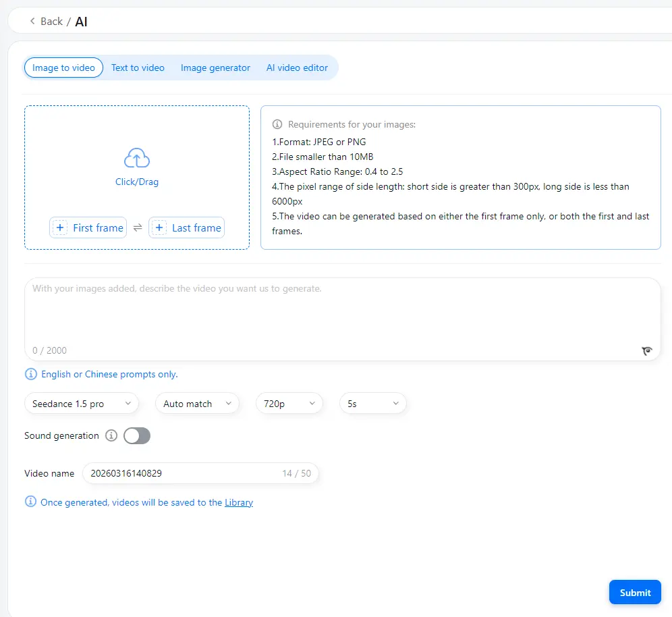
Task: Open the 720p resolution dropdown
Action: click(289, 403)
